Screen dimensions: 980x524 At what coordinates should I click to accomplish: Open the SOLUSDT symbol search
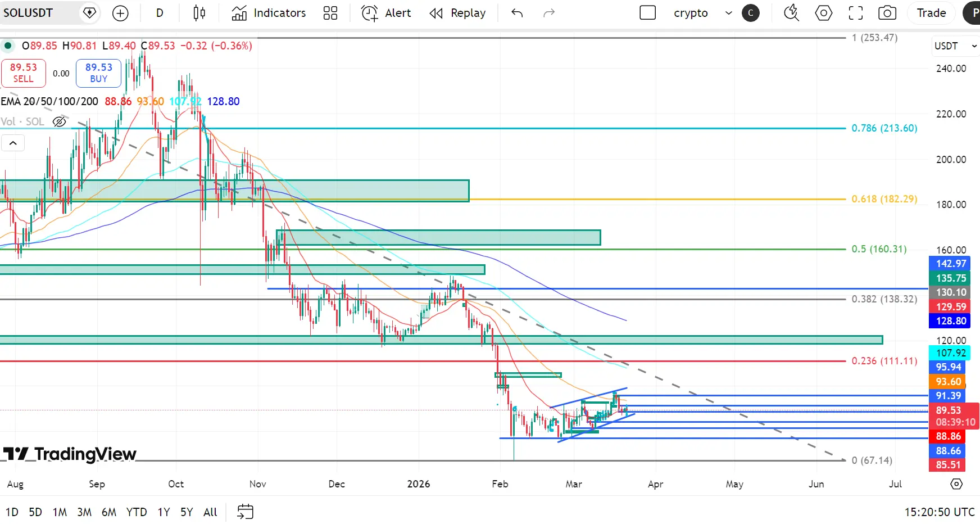[x=28, y=13]
